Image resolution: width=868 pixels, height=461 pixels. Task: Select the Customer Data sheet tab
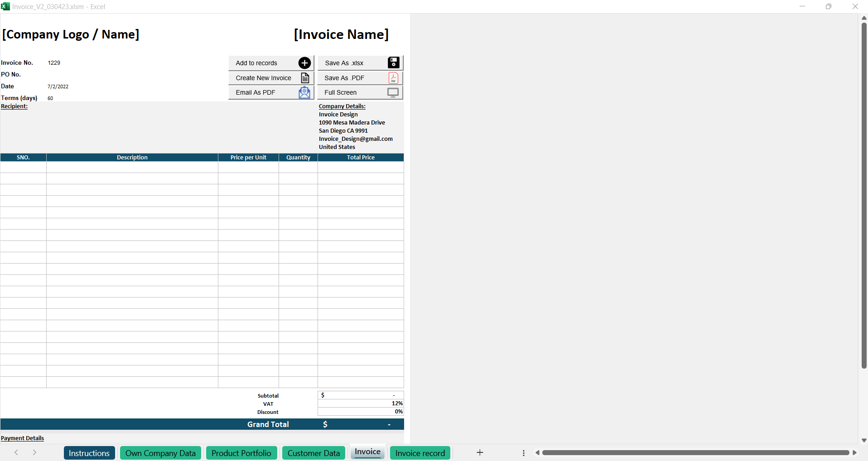pos(313,453)
